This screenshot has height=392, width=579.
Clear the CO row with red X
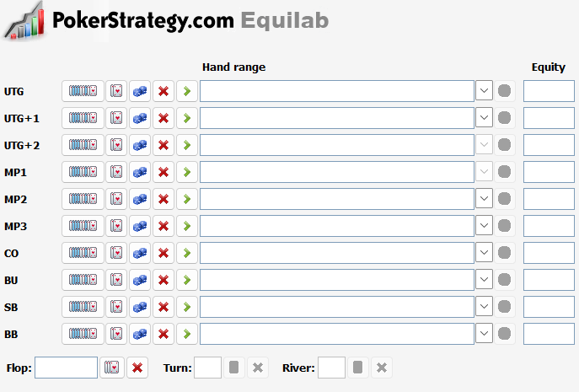click(x=164, y=253)
